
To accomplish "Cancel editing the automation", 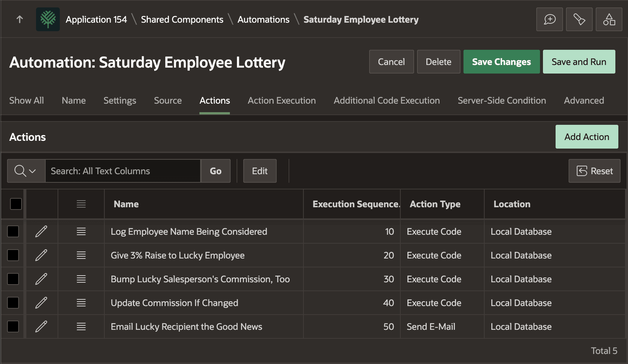I will click(391, 62).
